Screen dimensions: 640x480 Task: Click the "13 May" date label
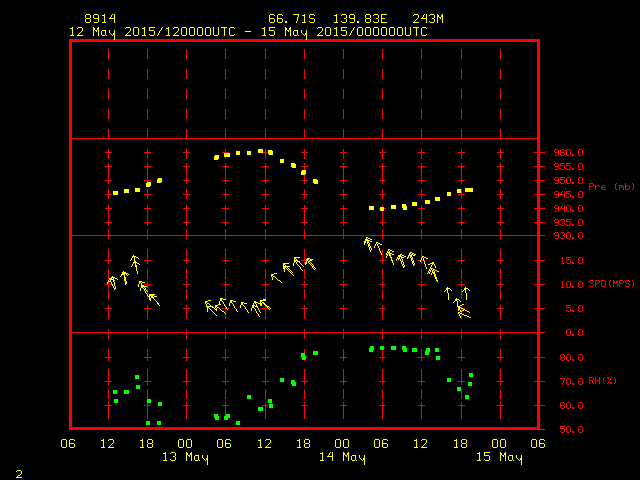pos(185,457)
